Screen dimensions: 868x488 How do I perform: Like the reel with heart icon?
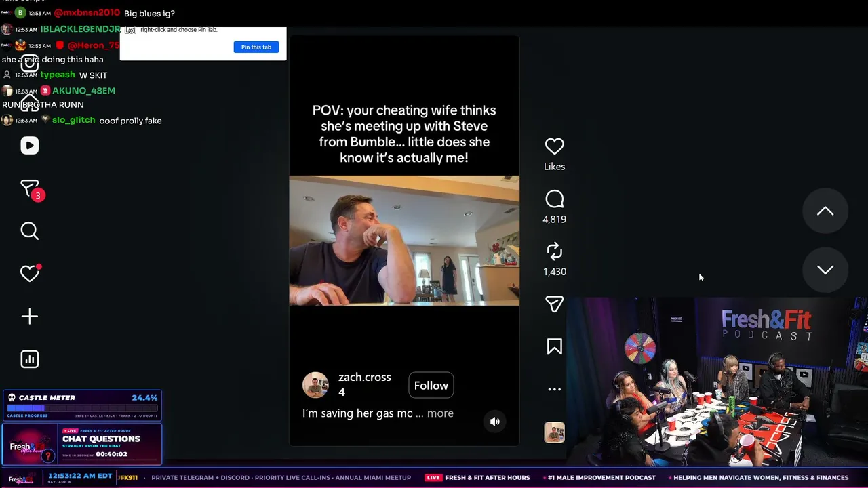tap(554, 146)
